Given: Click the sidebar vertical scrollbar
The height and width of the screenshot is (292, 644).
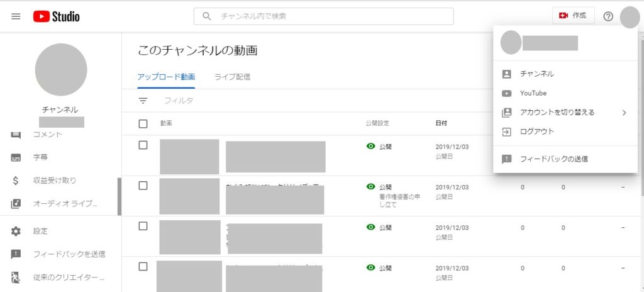Looking at the screenshot, I should (119, 196).
